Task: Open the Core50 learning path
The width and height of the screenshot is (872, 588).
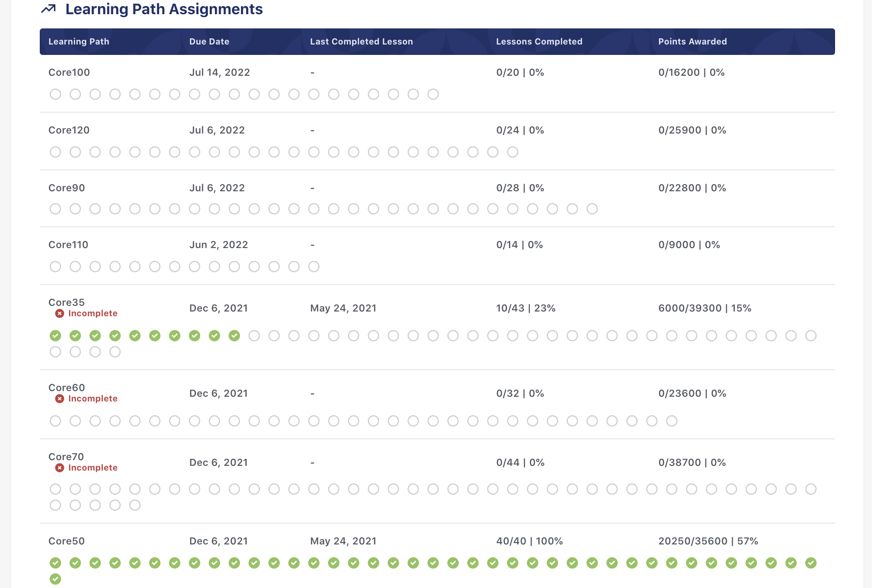Action: click(66, 541)
